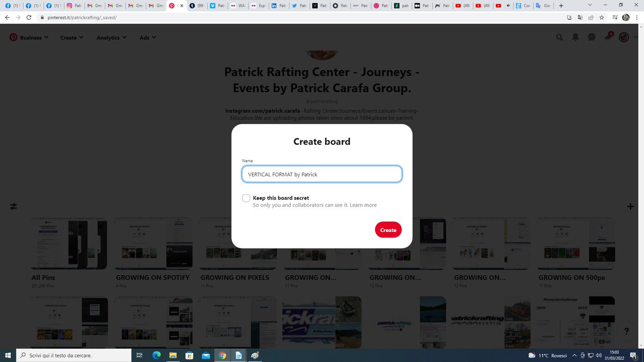This screenshot has height=362, width=644.
Task: Show hidden system tray icons
Action: click(x=574, y=355)
